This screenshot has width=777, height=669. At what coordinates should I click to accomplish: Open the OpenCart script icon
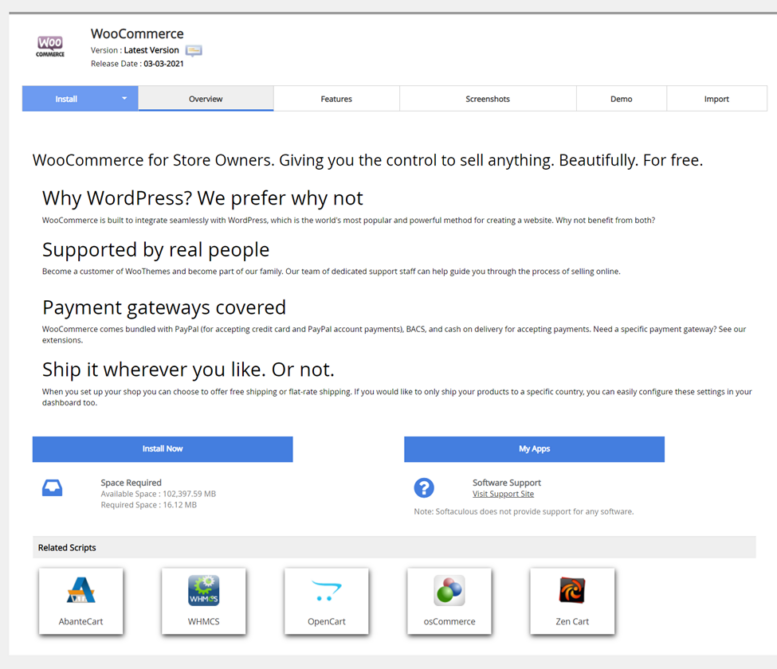click(x=327, y=590)
